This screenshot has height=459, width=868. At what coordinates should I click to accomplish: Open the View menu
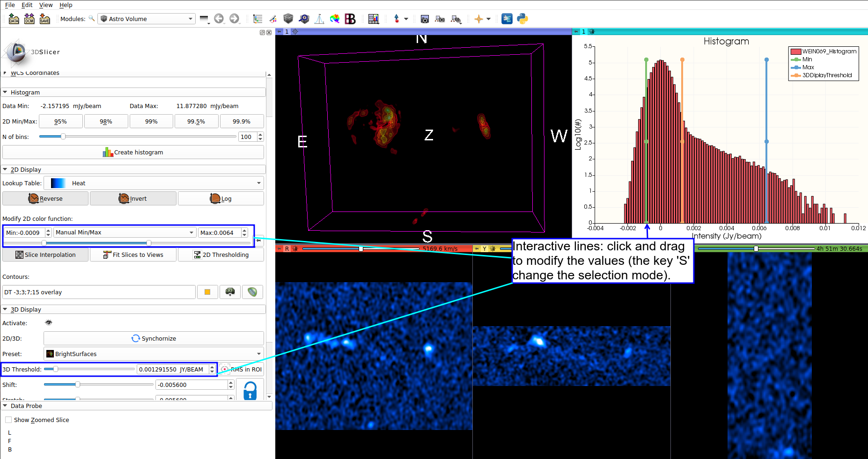(x=46, y=5)
